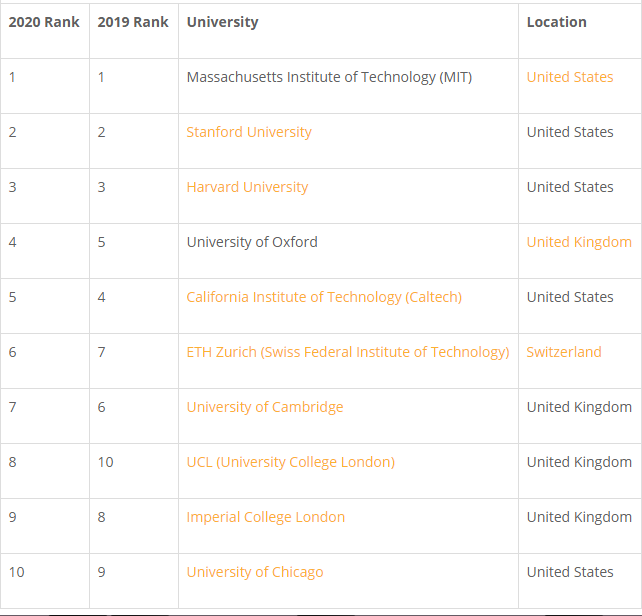Viewport: 642px width, 616px height.
Task: Click the 2019 rank value 10 for UCL
Action: point(105,462)
